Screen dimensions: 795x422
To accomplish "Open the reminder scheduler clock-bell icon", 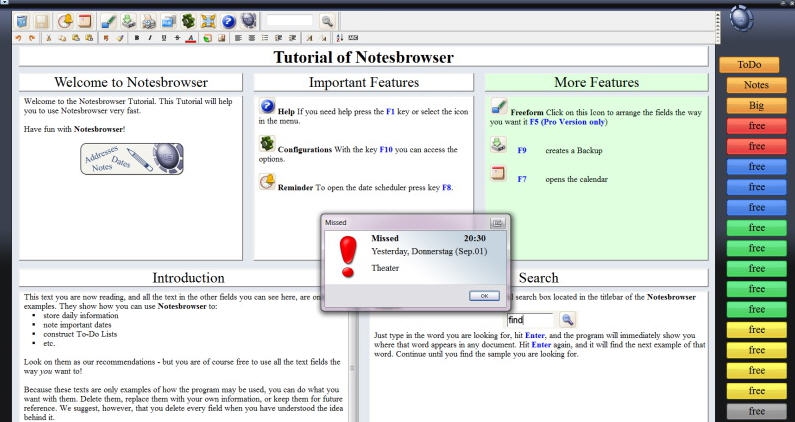I will pyautogui.click(x=65, y=21).
